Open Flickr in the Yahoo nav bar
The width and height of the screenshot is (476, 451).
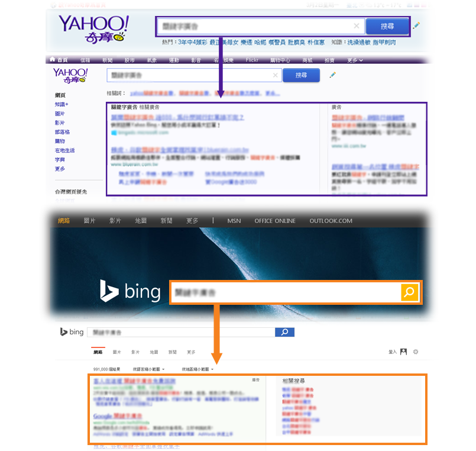(252, 60)
